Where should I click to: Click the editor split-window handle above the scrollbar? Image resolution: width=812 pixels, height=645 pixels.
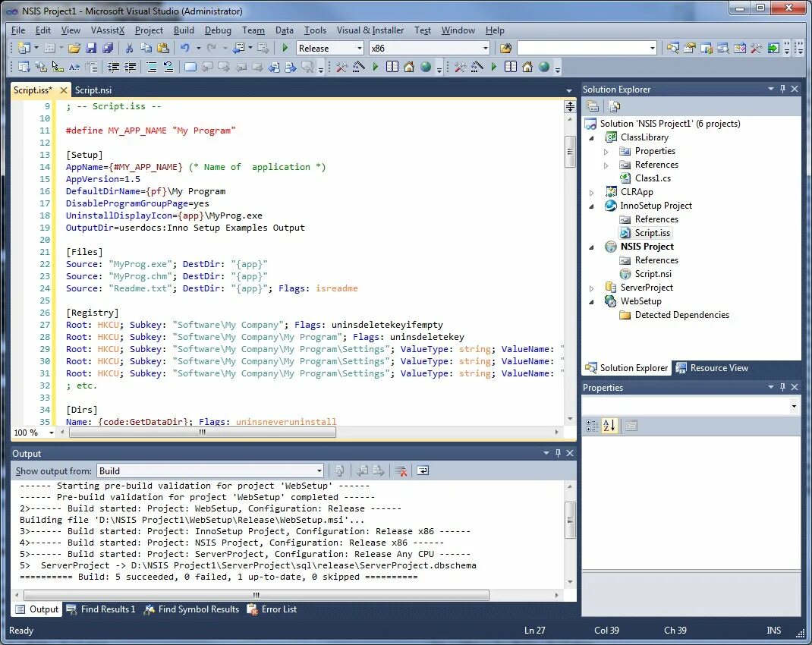[570, 107]
